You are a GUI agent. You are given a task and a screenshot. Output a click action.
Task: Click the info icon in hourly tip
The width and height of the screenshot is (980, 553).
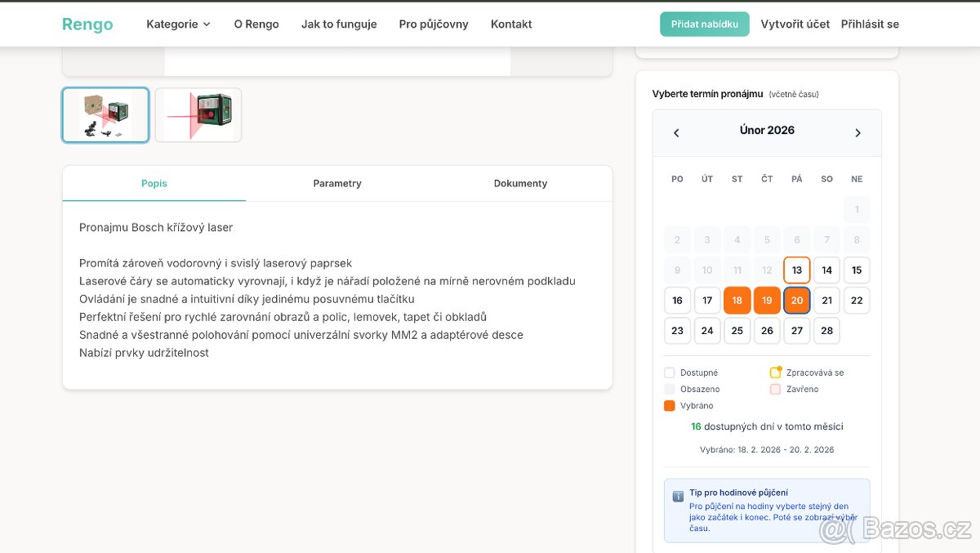[678, 497]
